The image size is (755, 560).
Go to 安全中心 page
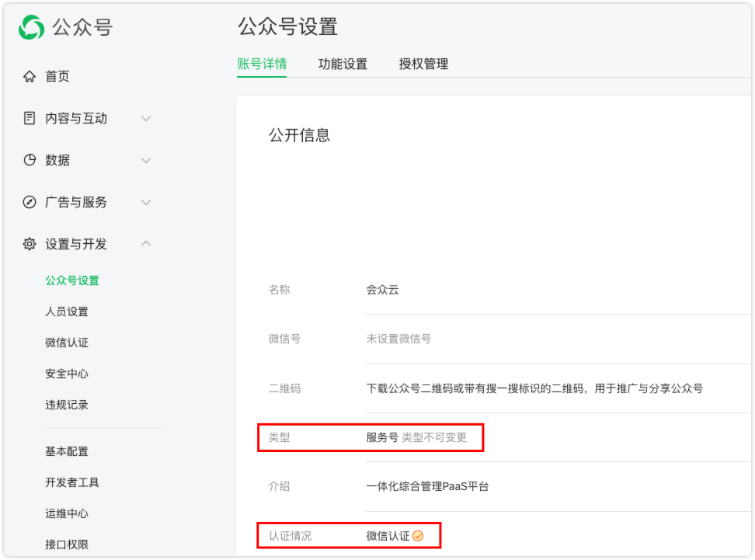67,374
